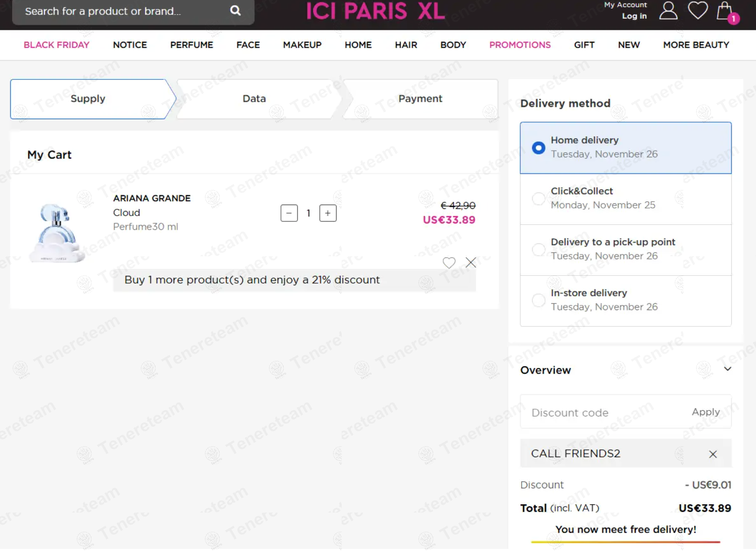Remove the CALL FRIENDS2 discount code
756x551 pixels.
point(713,454)
